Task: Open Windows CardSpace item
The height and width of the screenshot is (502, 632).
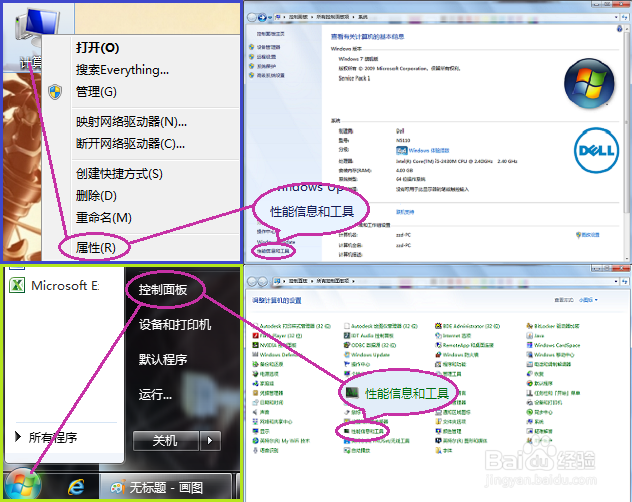Action: [x=553, y=345]
